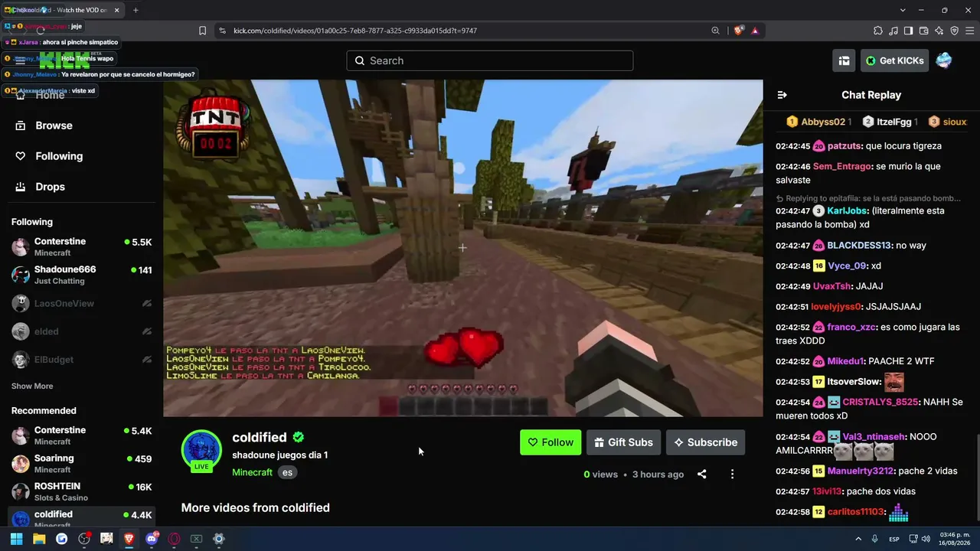
Task: Open the browser hamburger menu
Action: point(970,31)
